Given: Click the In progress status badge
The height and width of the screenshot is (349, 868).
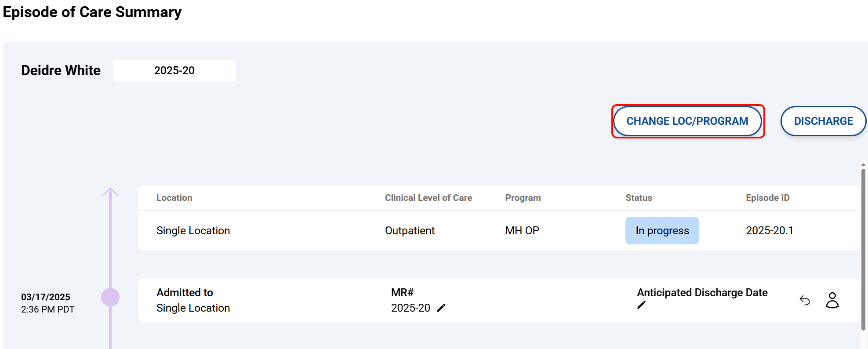Looking at the screenshot, I should [662, 231].
